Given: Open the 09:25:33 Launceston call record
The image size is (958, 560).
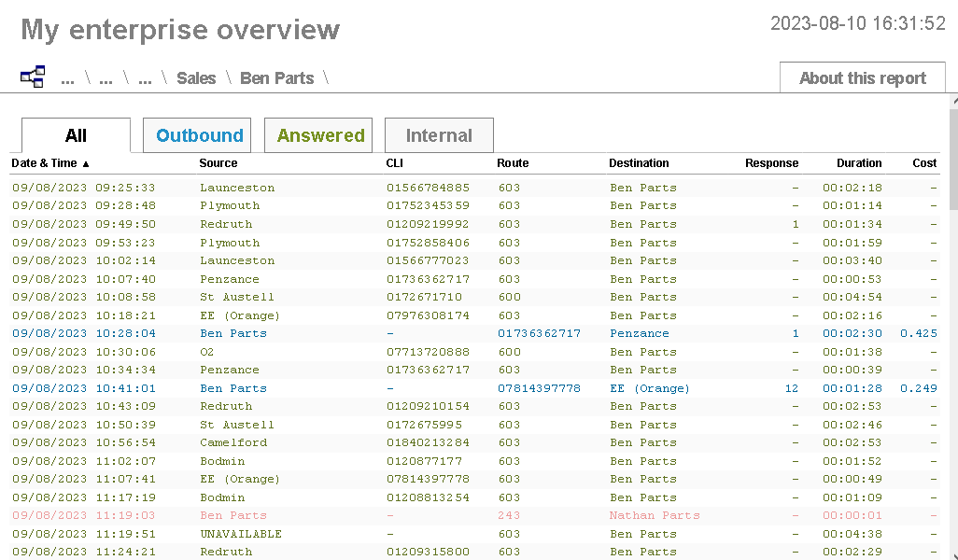Looking at the screenshot, I should point(373,188).
